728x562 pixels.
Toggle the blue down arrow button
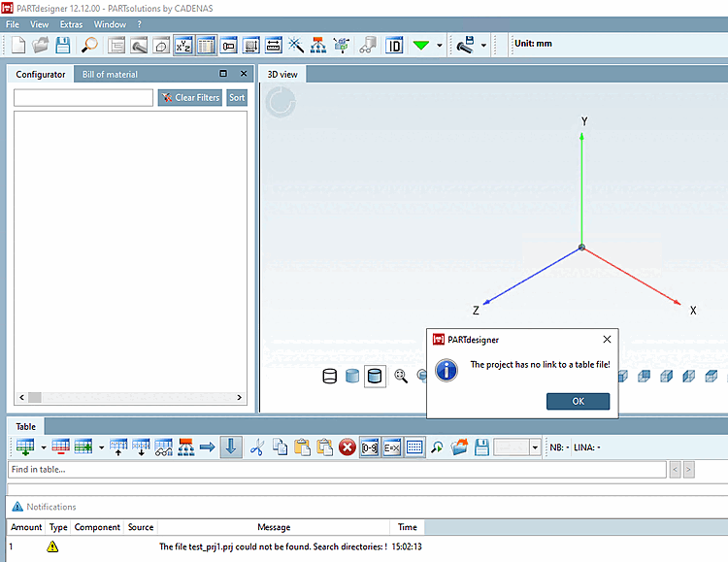pos(231,447)
